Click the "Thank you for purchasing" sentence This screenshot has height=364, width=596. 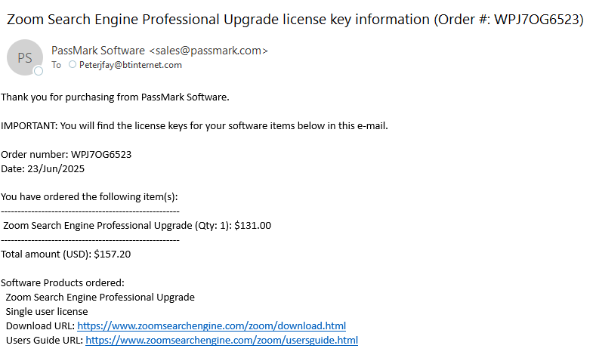[115, 97]
